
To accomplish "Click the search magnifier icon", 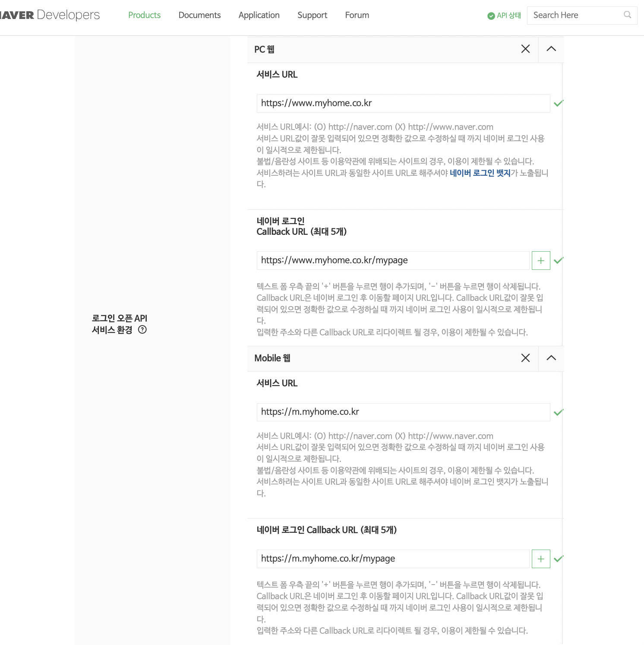I will click(627, 15).
